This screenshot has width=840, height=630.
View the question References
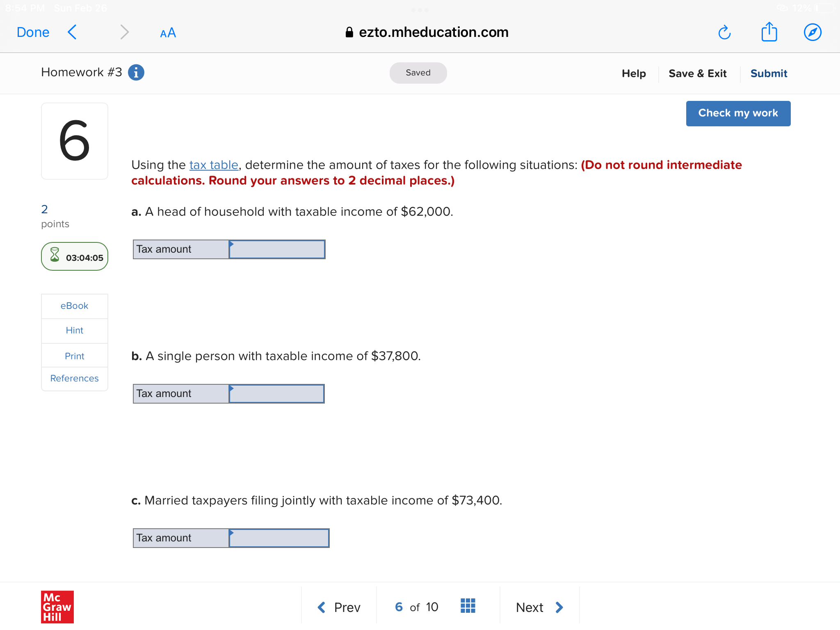coord(74,378)
